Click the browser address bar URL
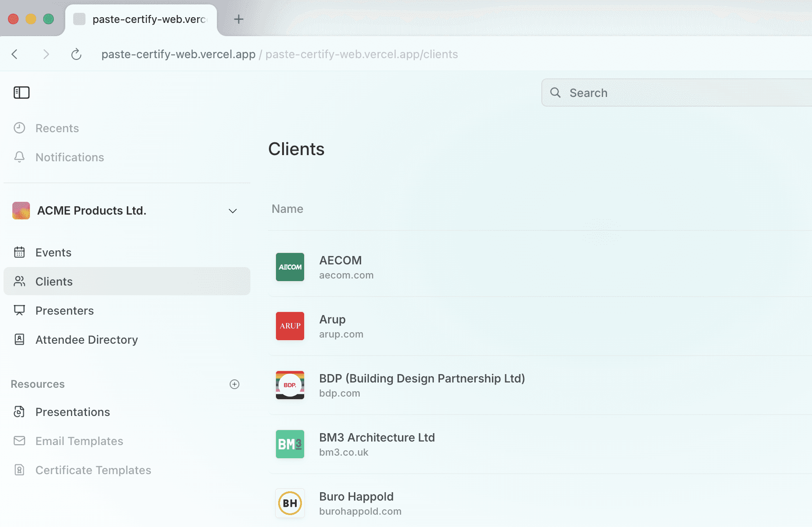This screenshot has width=812, height=527. (279, 54)
